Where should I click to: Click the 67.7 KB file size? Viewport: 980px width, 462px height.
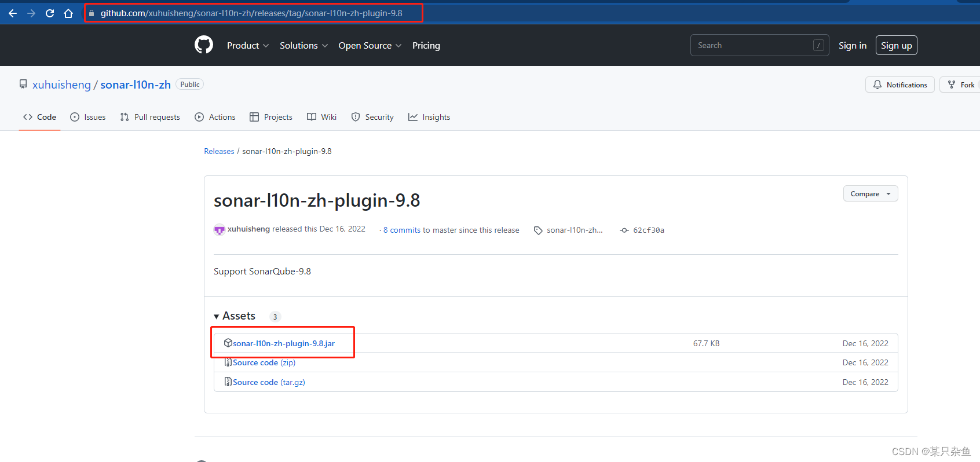coord(706,343)
